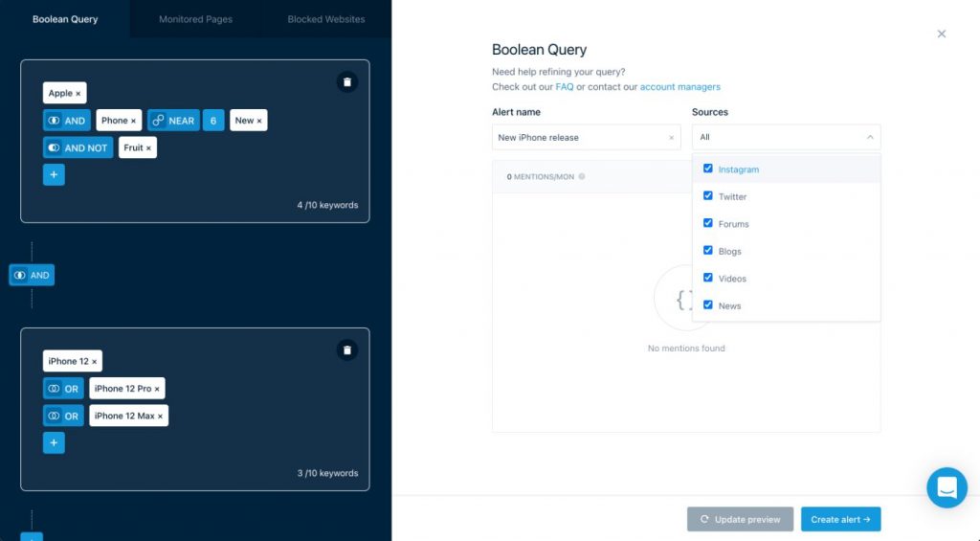
Task: Click the Create alert button
Action: pos(840,519)
